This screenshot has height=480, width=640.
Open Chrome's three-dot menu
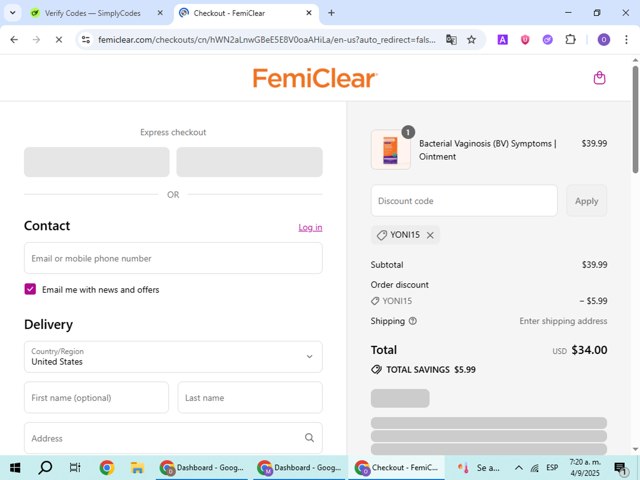point(626,40)
